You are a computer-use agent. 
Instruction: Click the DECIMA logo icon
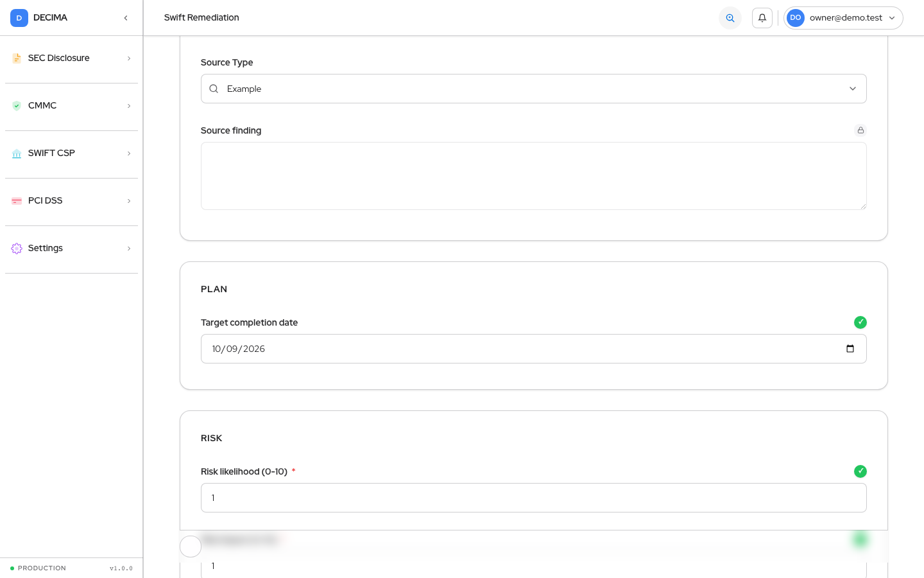click(19, 18)
